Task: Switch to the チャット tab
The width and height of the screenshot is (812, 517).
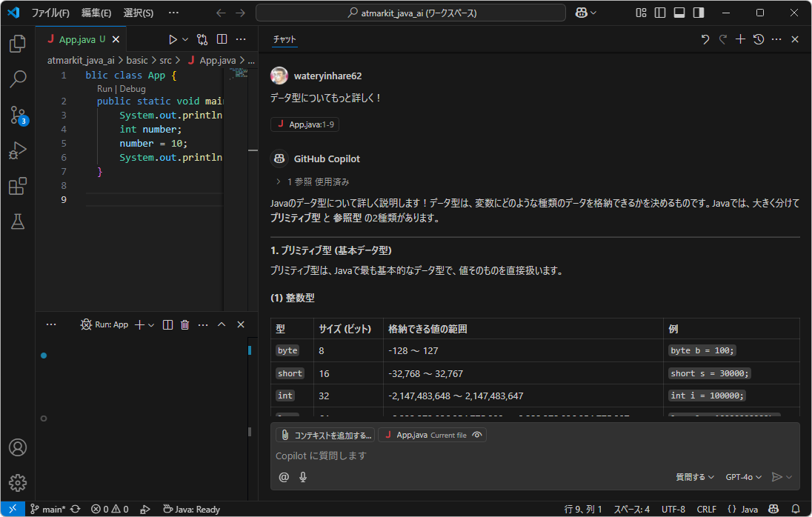Action: 284,39
